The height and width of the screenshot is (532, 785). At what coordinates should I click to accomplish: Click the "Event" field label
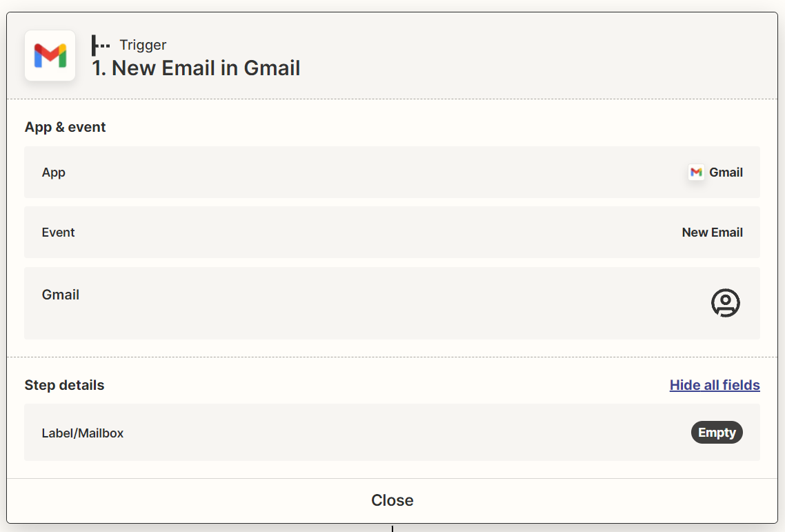[x=58, y=233]
